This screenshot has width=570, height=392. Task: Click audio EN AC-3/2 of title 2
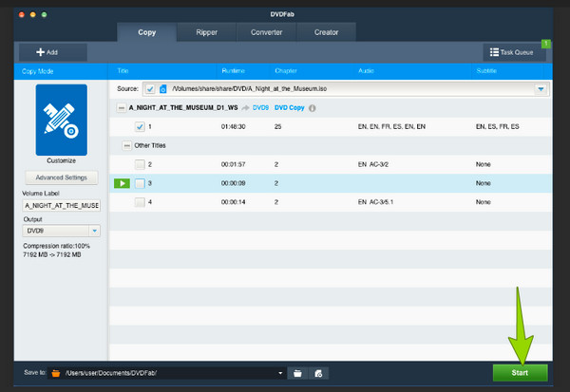tap(373, 164)
